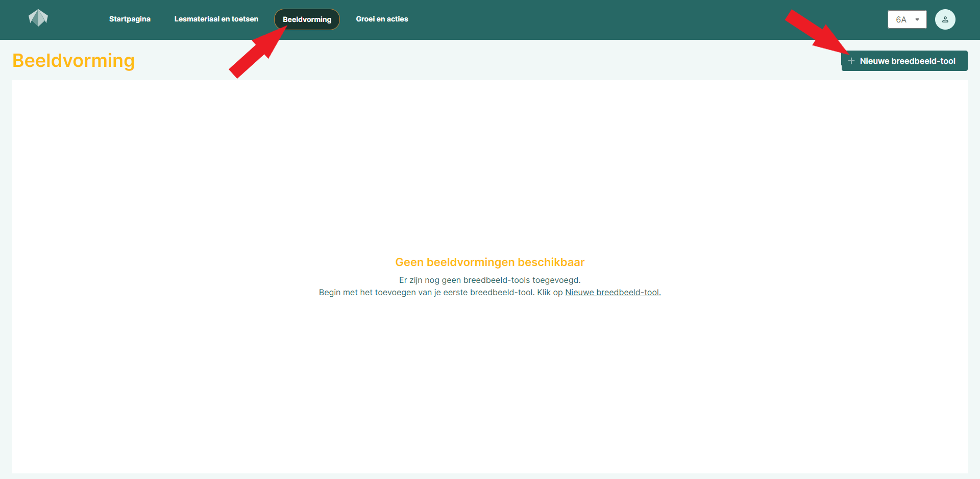The image size is (980, 479).
Task: Change the selected group via the 6A combo box
Action: pos(907,19)
